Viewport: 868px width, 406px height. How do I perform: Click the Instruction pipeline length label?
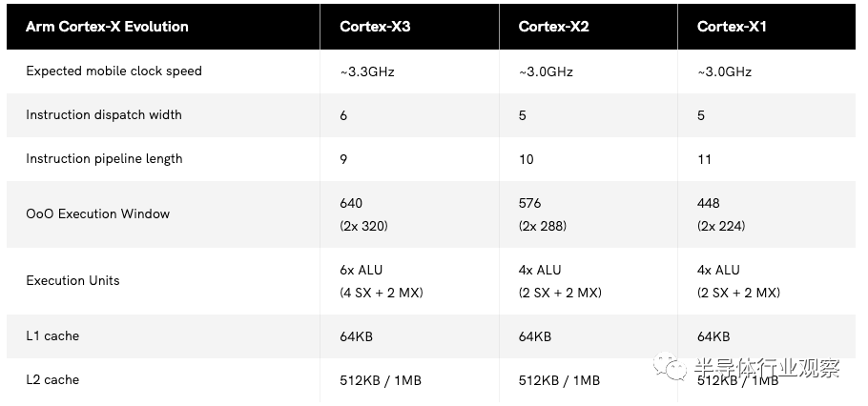click(104, 159)
